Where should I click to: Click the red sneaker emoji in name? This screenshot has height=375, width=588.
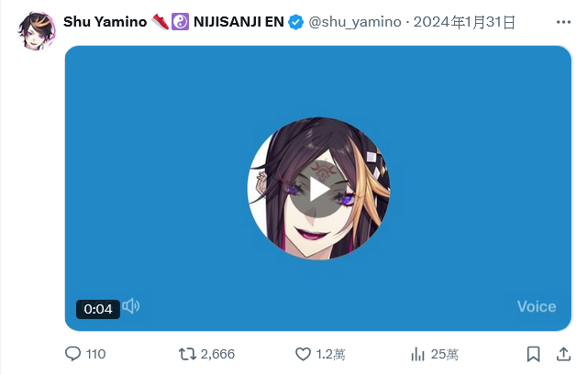[161, 22]
